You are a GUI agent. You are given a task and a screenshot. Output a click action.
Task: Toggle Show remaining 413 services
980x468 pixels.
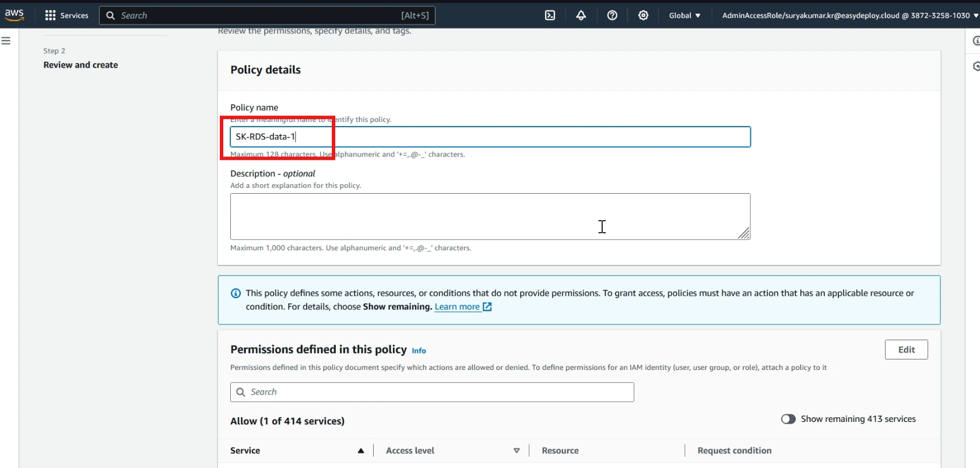788,419
